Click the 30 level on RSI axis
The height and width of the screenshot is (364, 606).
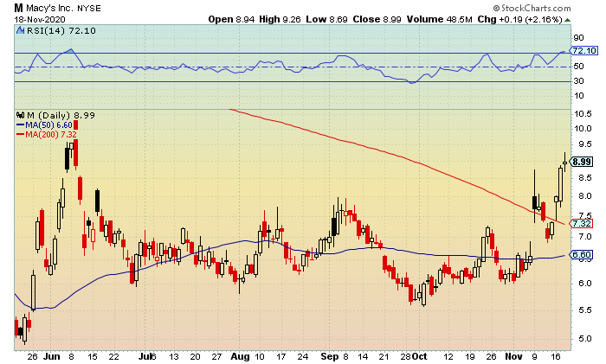click(x=578, y=81)
